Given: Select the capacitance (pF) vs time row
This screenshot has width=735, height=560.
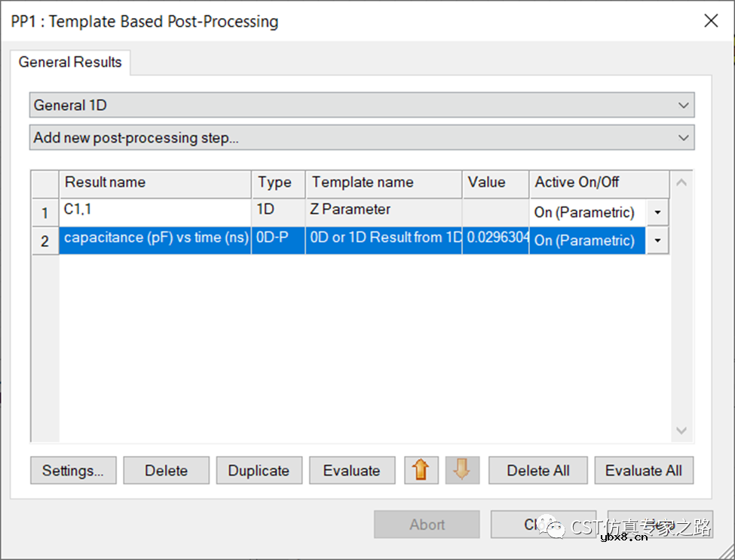Looking at the screenshot, I should point(155,240).
